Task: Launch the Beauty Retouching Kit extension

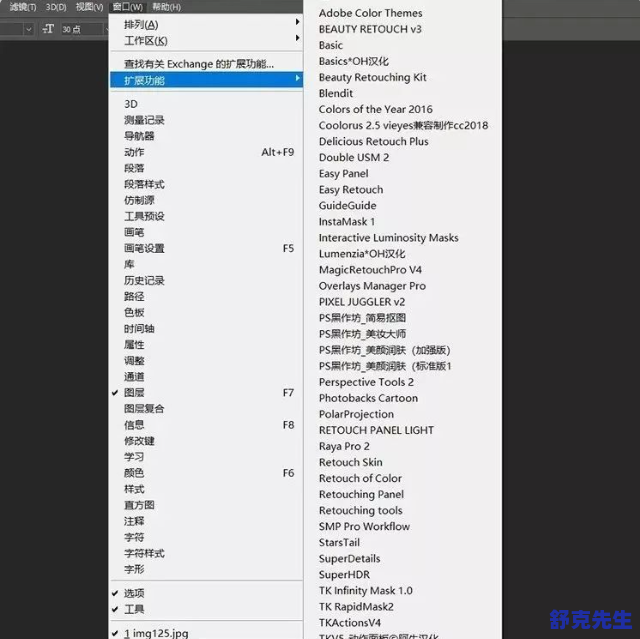Action: [372, 77]
